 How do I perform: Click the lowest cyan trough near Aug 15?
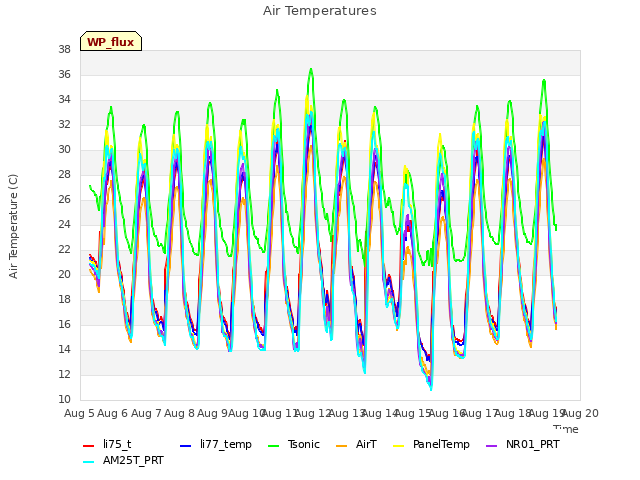pyautogui.click(x=431, y=389)
